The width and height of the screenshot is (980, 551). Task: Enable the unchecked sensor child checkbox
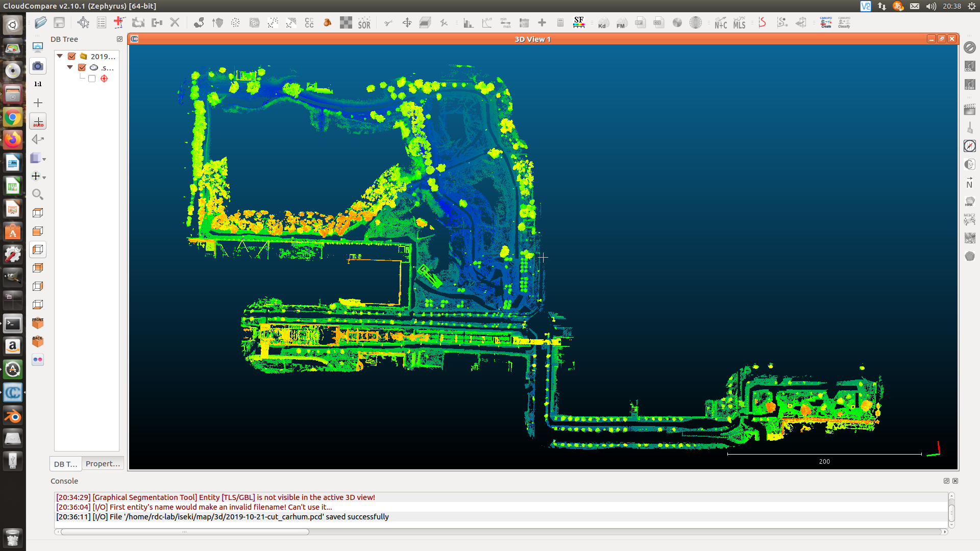(x=92, y=79)
